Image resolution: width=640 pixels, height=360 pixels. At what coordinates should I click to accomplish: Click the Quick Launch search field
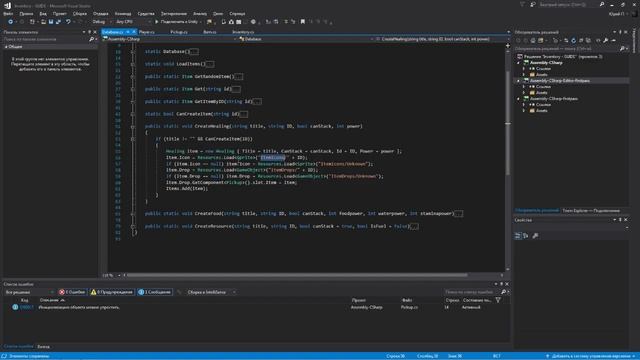pos(568,4)
